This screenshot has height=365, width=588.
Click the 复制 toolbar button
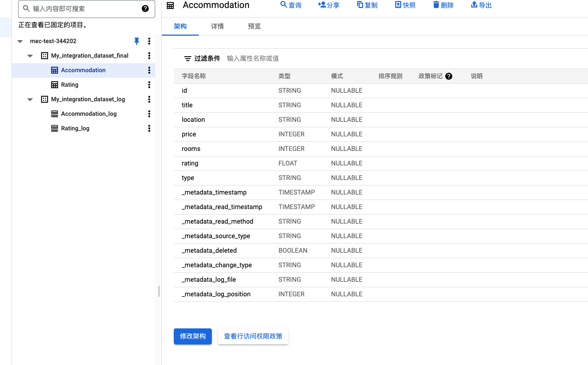click(367, 5)
